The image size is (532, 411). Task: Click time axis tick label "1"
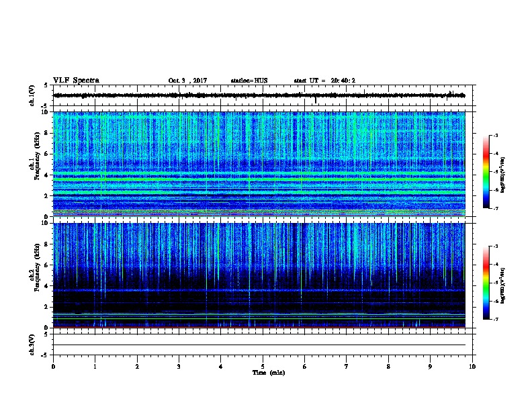click(x=95, y=366)
